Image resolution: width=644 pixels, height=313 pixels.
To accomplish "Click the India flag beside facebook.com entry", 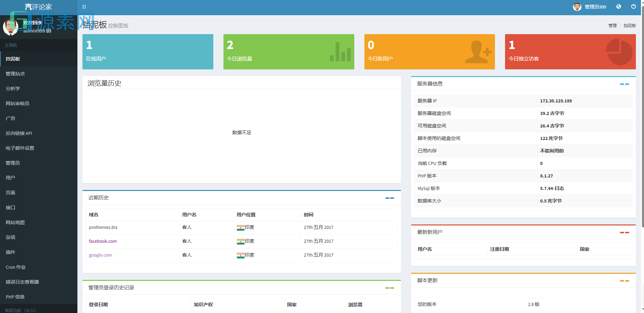I will tap(241, 241).
